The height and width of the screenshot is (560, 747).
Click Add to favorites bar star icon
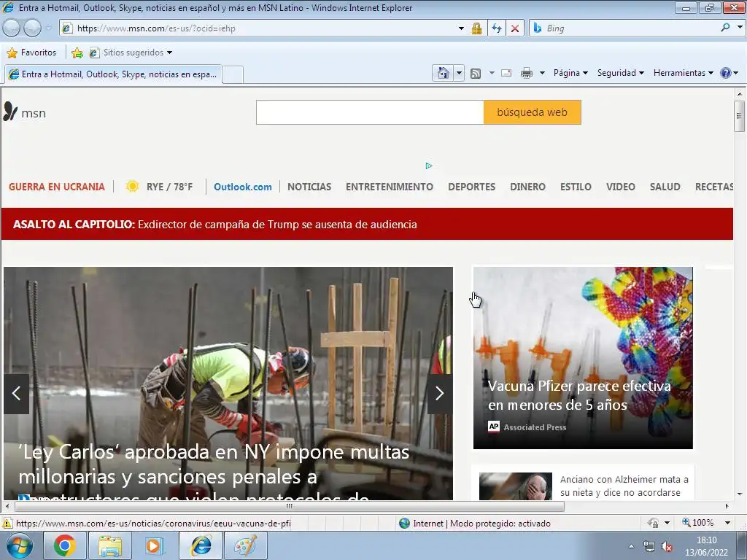(x=77, y=52)
